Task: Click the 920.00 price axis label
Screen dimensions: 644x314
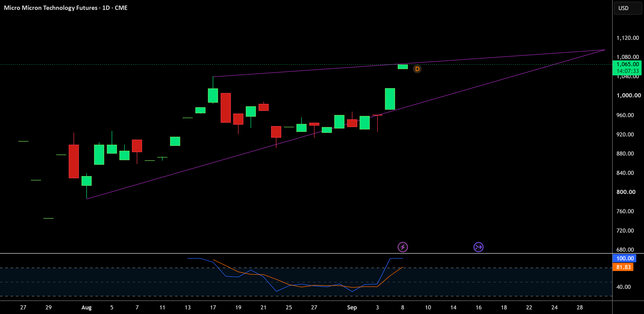Action: 625,135
